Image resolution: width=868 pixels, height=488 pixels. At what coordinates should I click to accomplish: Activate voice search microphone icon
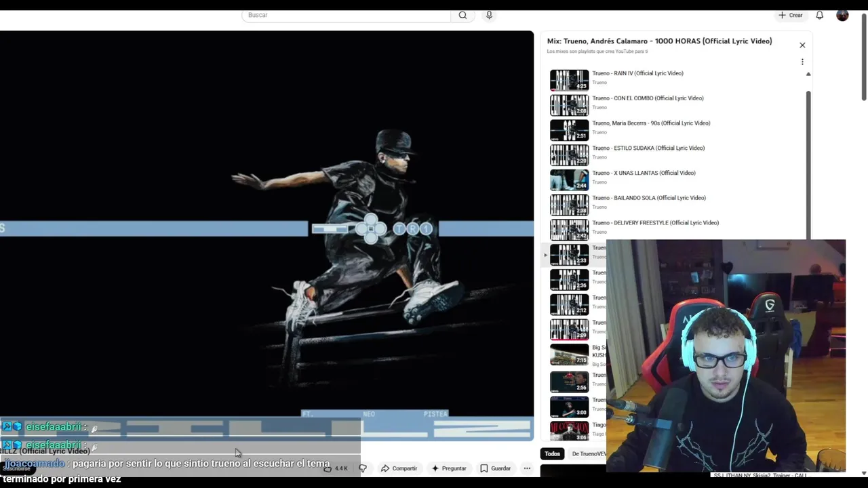pyautogui.click(x=489, y=15)
